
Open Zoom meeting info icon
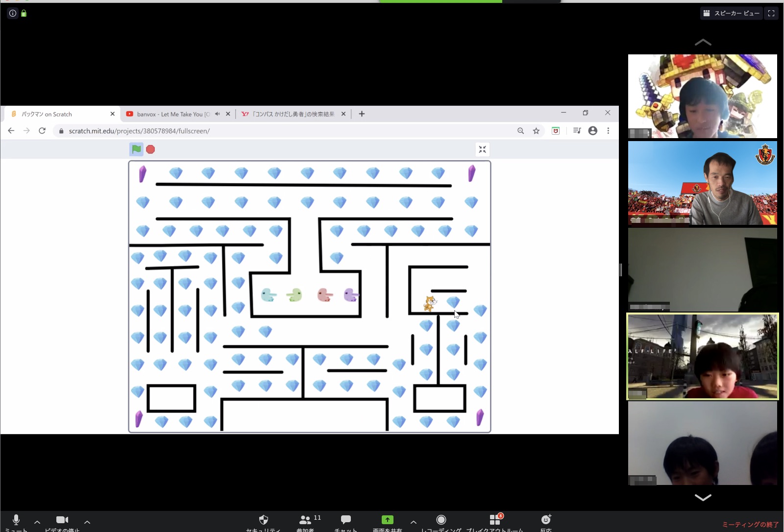(13, 13)
